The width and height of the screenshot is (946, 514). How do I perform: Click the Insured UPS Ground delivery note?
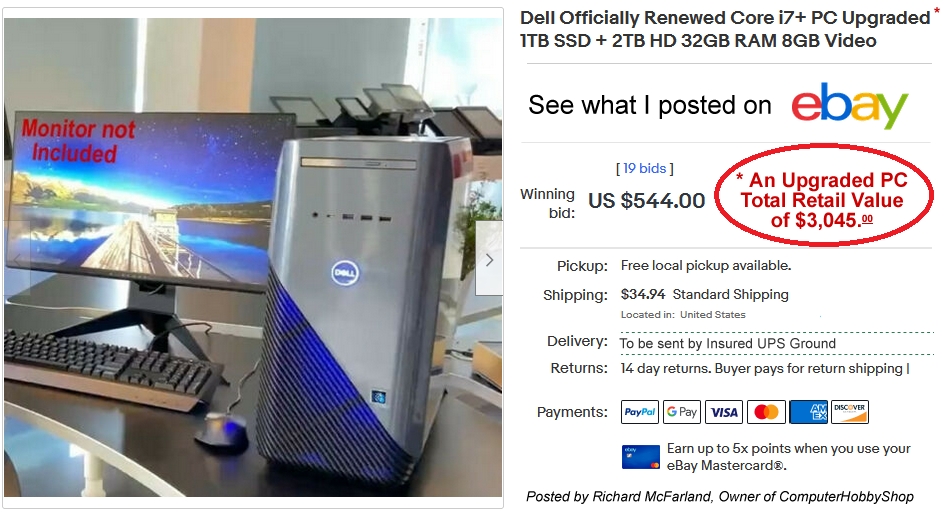click(728, 343)
